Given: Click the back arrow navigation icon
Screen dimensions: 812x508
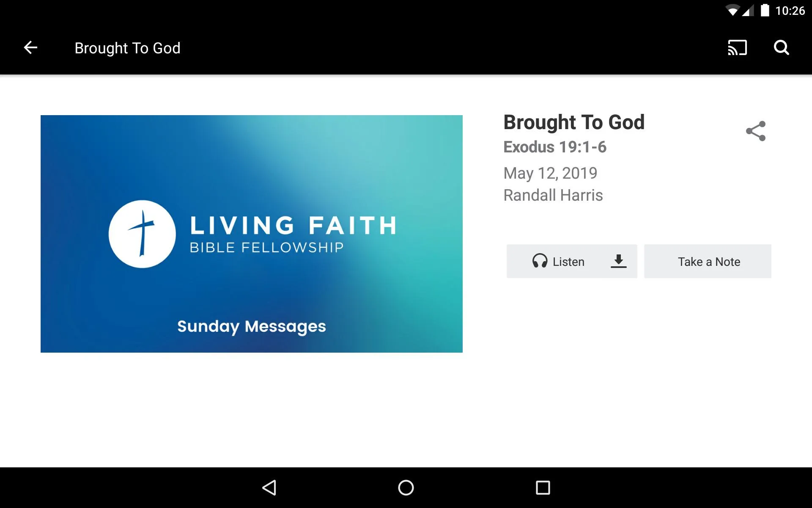Looking at the screenshot, I should pyautogui.click(x=30, y=47).
